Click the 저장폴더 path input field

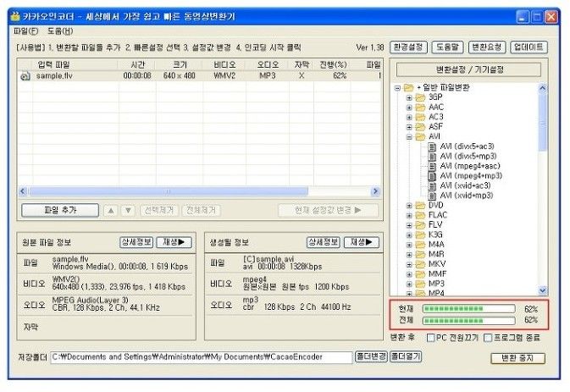pos(202,357)
